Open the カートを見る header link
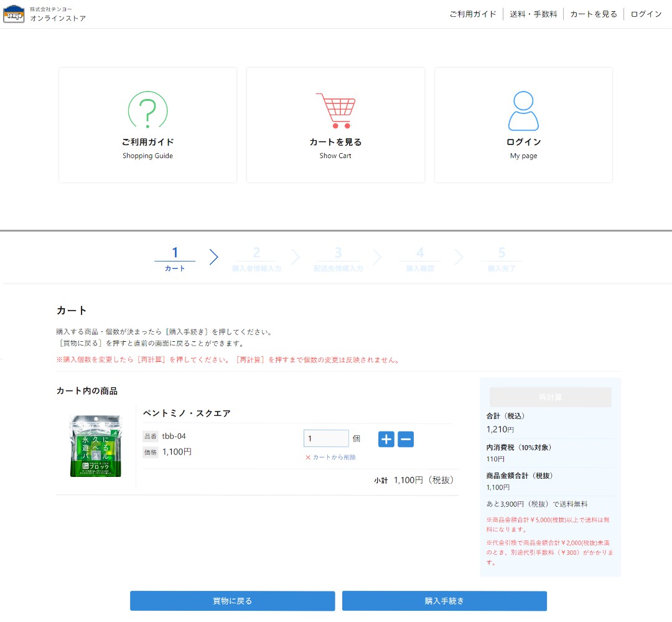Screen dimensions: 672x622 point(594,14)
